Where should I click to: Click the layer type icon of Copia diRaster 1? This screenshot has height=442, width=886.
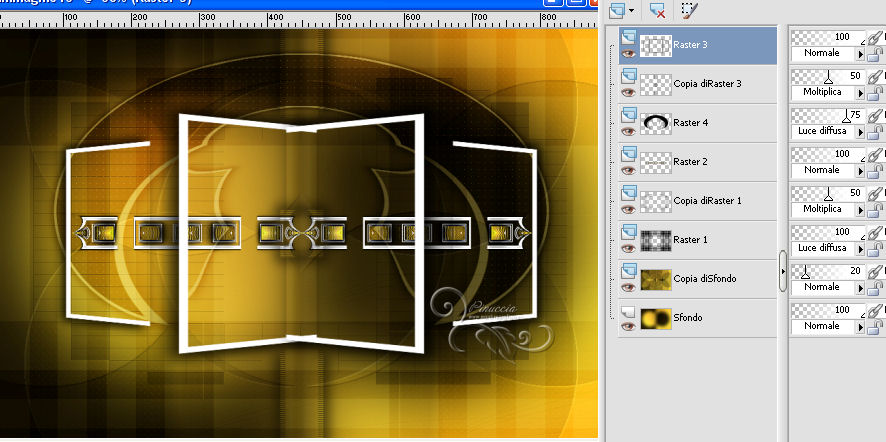(628, 193)
